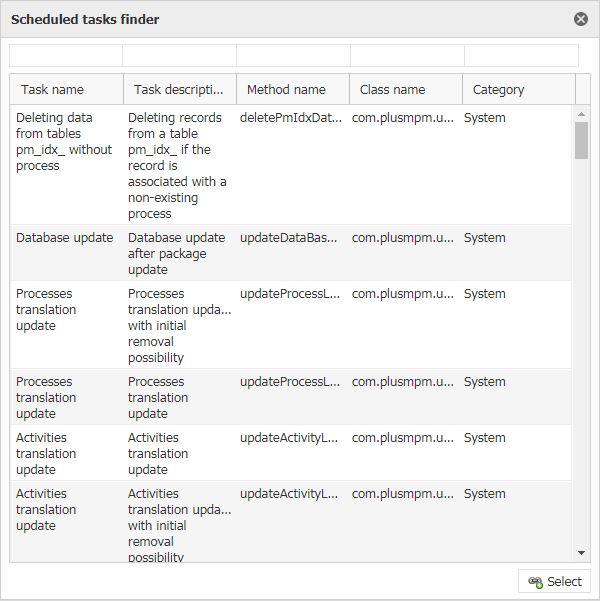Viewport: 600px width, 601px height.
Task: Click the 'updateDataBas...' method cell
Action: coord(289,238)
